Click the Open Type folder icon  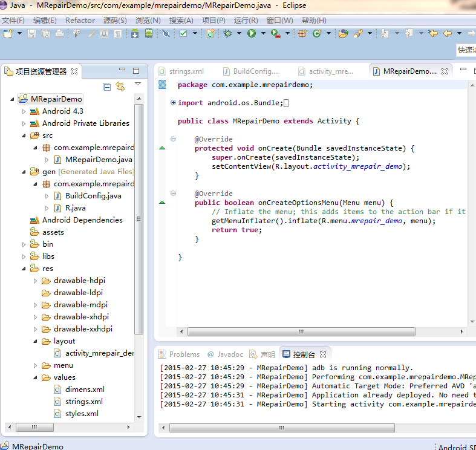[x=344, y=33]
